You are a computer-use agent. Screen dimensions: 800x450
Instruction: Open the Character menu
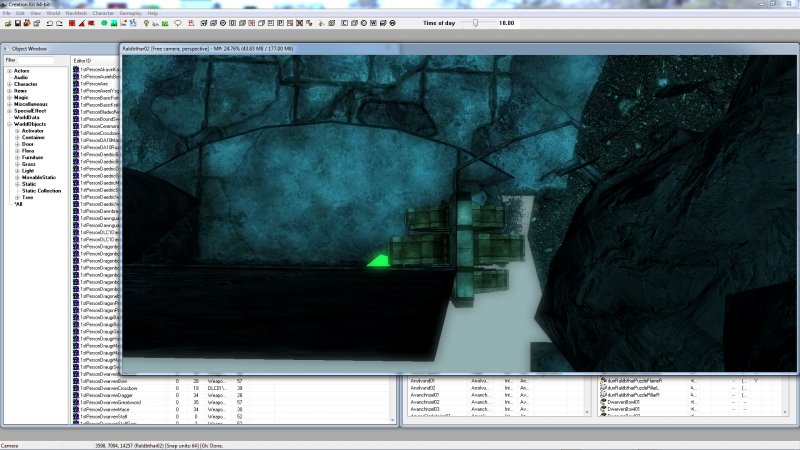click(103, 13)
